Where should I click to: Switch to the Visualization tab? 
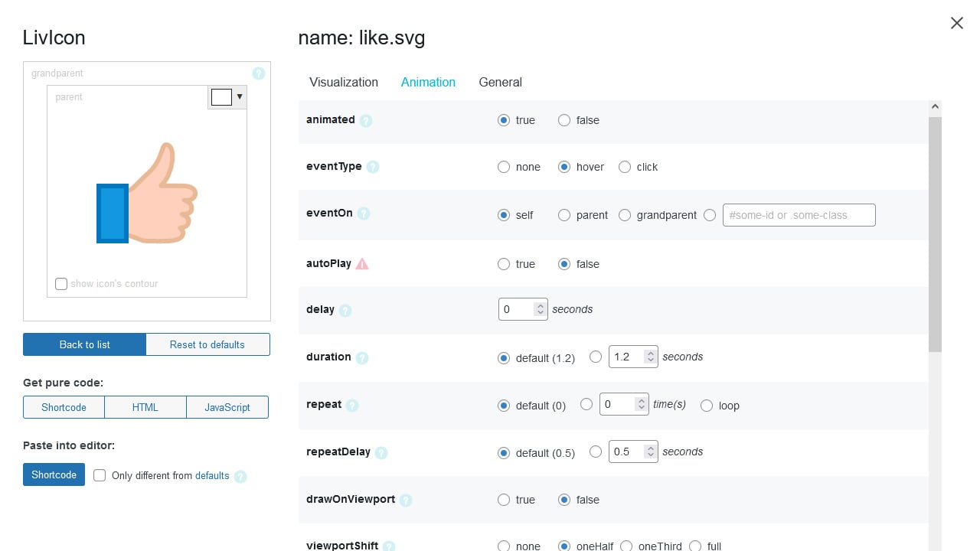tap(344, 82)
